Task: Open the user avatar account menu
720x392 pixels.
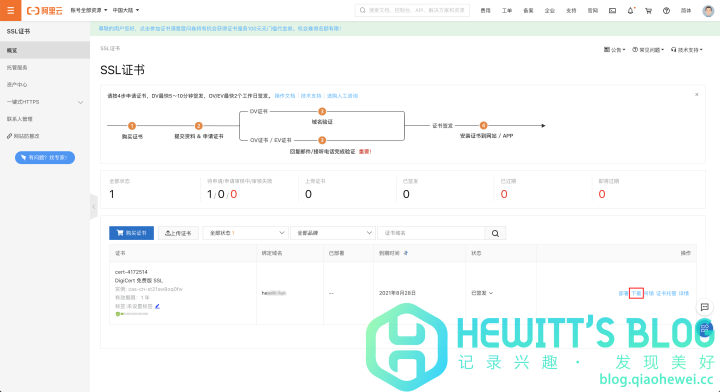Action: coord(709,11)
